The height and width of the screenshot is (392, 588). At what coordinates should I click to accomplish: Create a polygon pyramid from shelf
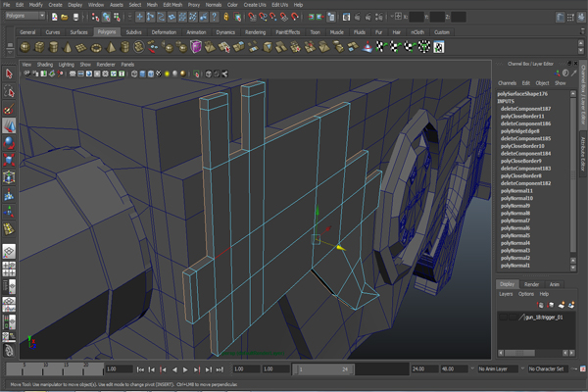coord(111,47)
